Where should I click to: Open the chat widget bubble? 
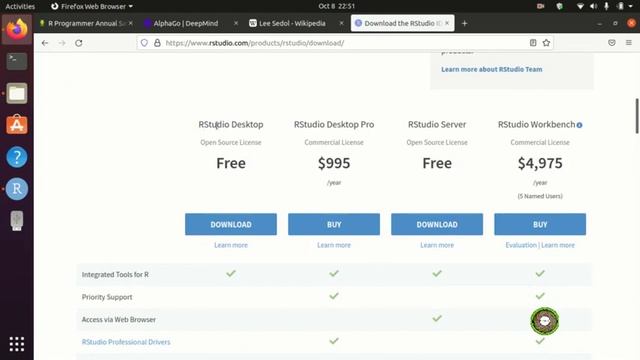click(x=544, y=320)
